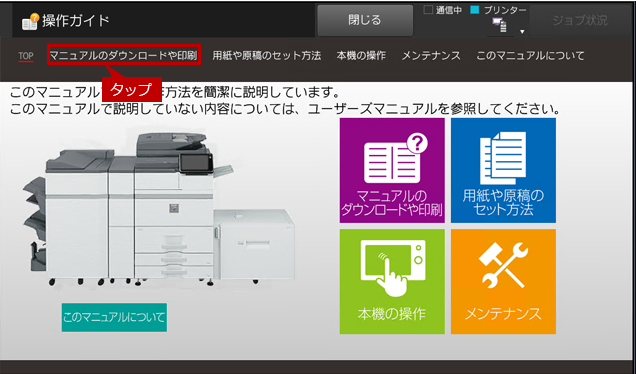This screenshot has height=374, width=636.
Task: Click the printer status icon under プリンター
Action: (x=500, y=26)
